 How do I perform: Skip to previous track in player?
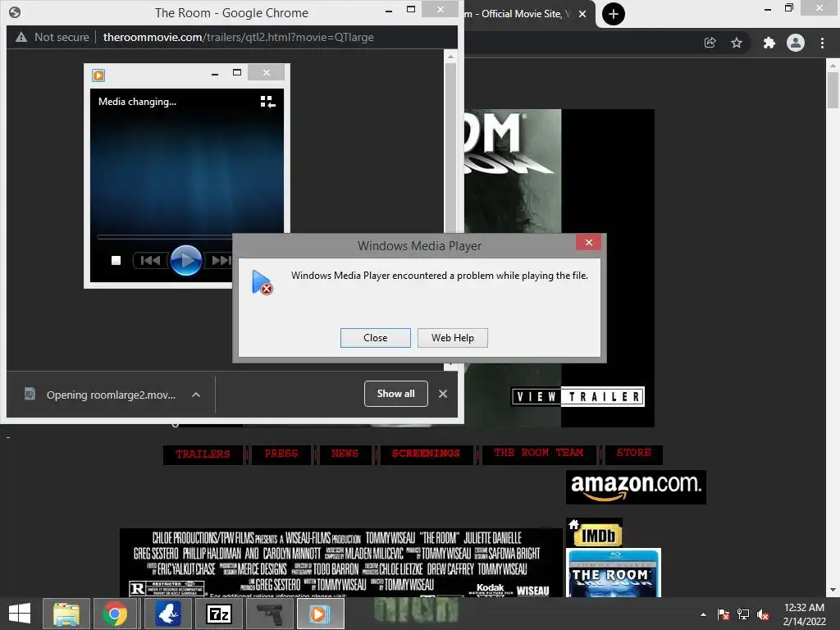(150, 260)
